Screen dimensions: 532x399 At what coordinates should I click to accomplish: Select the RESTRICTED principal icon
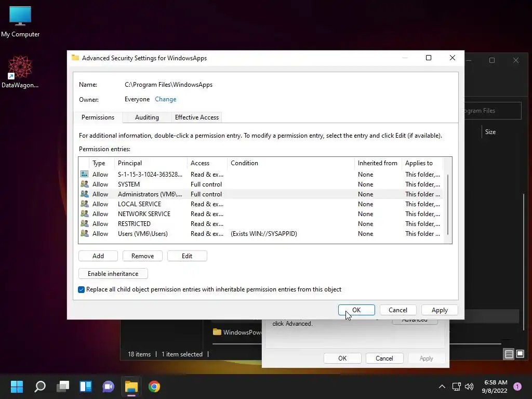click(x=85, y=223)
